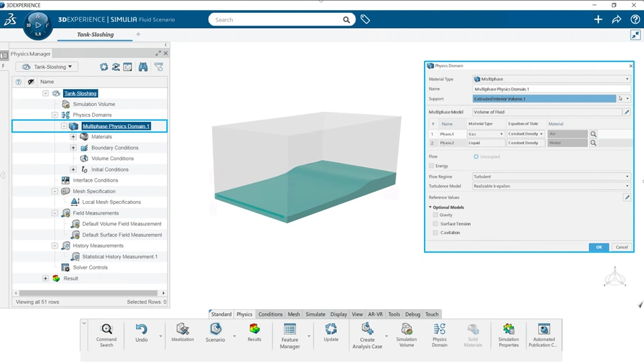Image resolution: width=644 pixels, height=362 pixels.
Task: Enable the Surface Tension checkbox
Action: tap(435, 224)
